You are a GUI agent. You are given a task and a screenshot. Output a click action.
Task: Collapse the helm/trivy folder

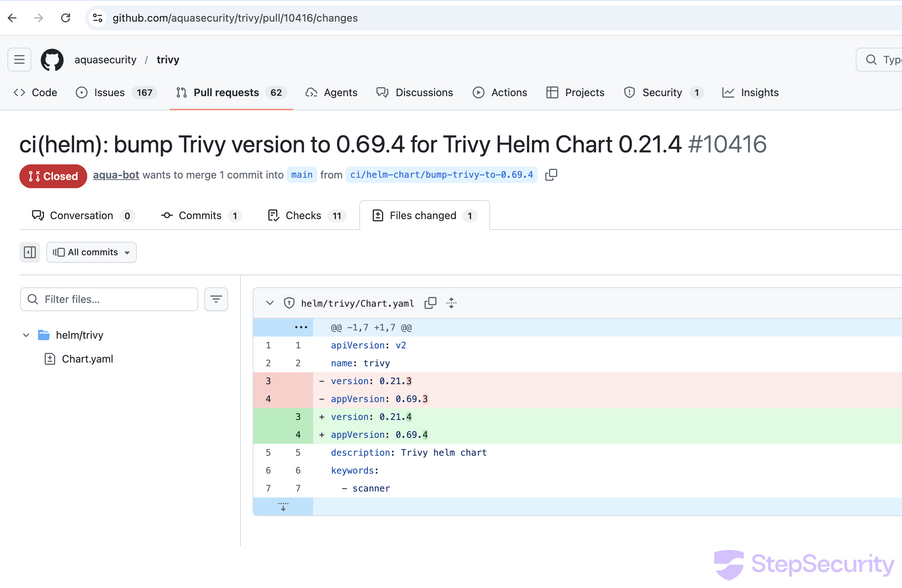pos(26,335)
